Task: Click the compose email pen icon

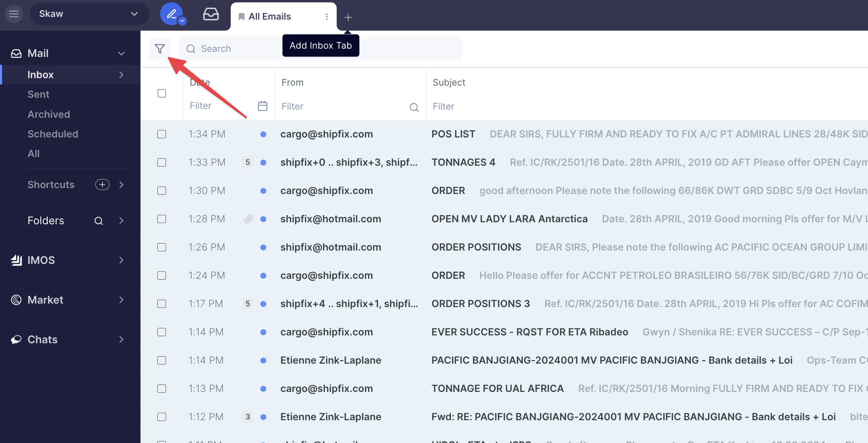Action: (x=171, y=14)
